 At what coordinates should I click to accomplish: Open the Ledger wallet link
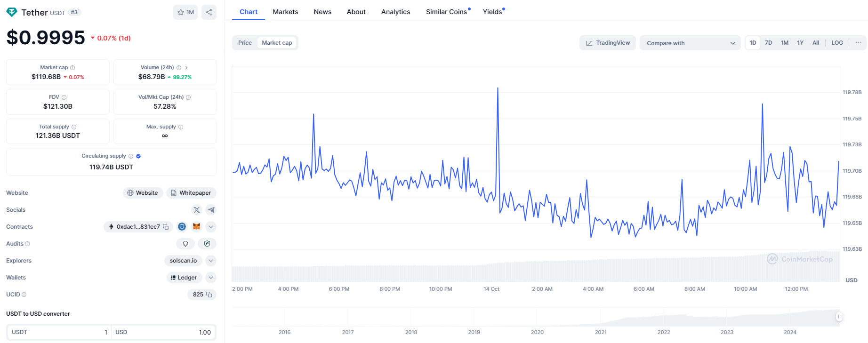pyautogui.click(x=184, y=278)
